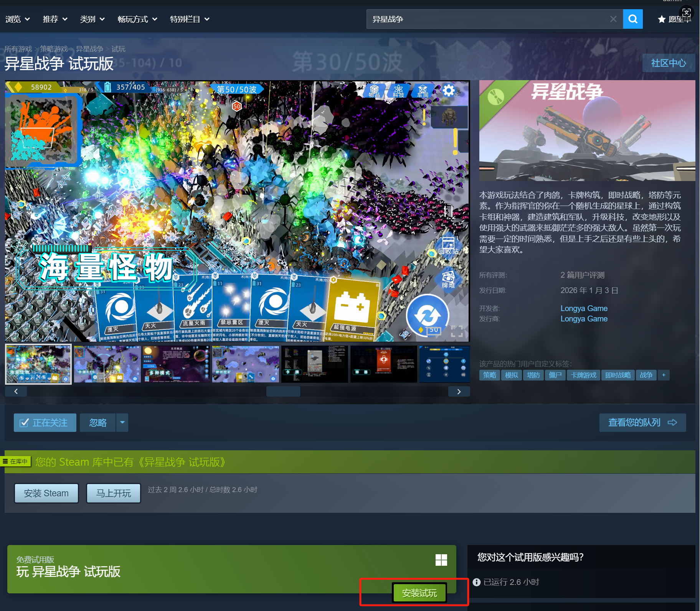700x611 pixels.
Task: Select the second screenshot thumbnail
Action: click(x=107, y=364)
